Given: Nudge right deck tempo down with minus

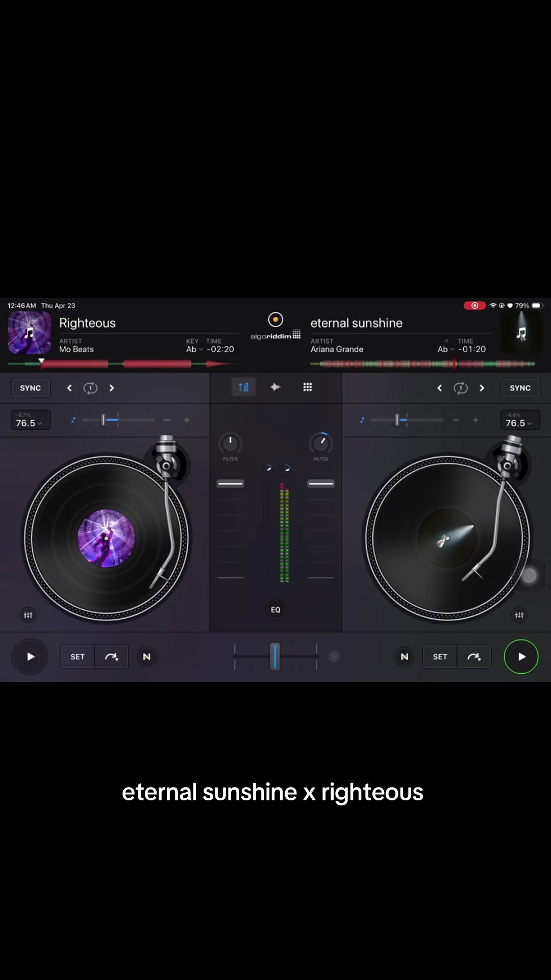Looking at the screenshot, I should coord(456,420).
